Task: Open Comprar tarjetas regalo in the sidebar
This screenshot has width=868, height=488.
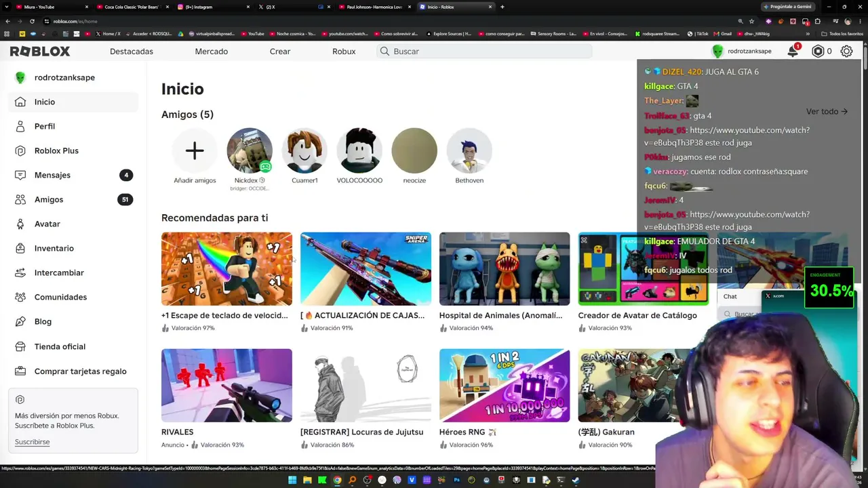Action: (73, 371)
